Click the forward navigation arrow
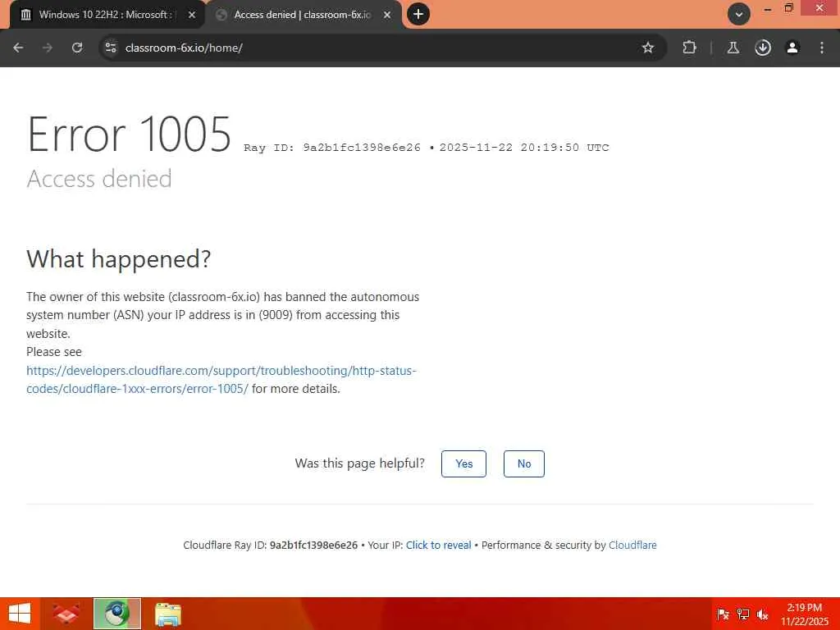The width and height of the screenshot is (840, 630). point(48,48)
